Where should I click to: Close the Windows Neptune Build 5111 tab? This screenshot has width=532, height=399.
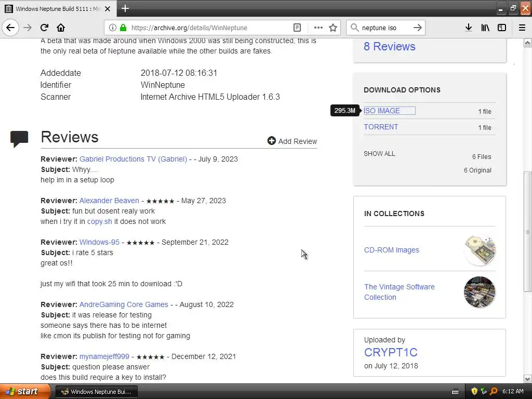coord(108,9)
